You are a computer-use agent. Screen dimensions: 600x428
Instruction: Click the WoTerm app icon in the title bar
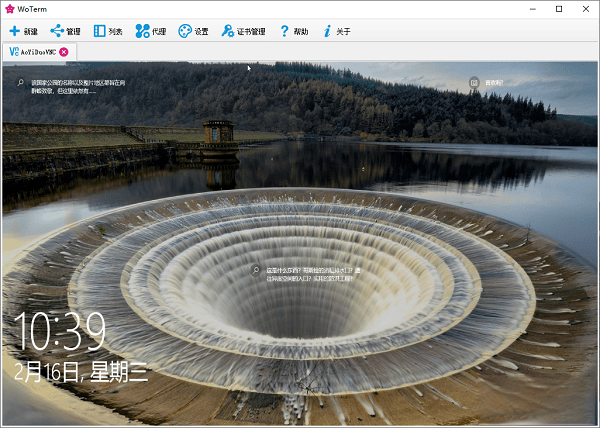tap(9, 9)
